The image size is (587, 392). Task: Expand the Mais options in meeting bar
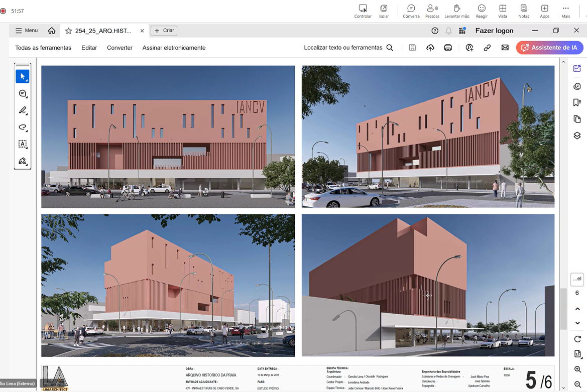click(565, 11)
